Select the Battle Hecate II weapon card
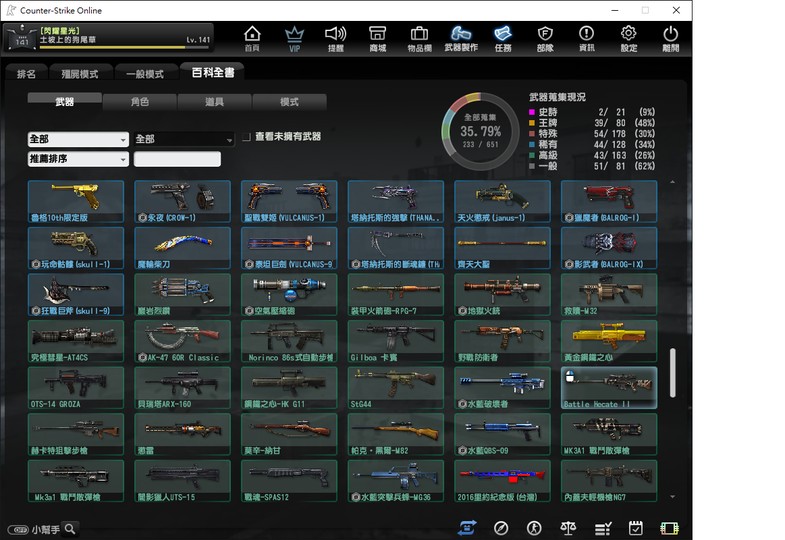This screenshot has height=540, width=785. [x=609, y=388]
